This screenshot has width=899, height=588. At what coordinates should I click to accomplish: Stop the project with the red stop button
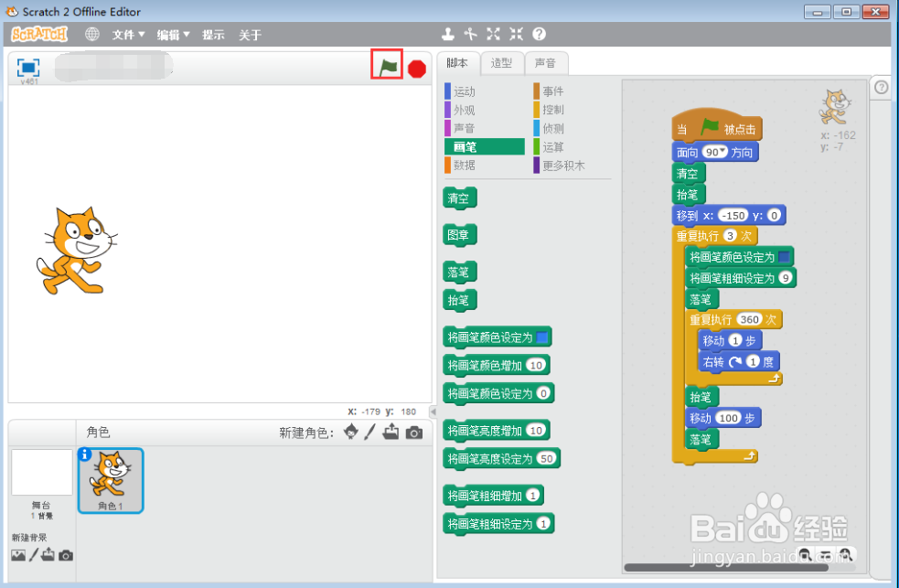click(417, 69)
